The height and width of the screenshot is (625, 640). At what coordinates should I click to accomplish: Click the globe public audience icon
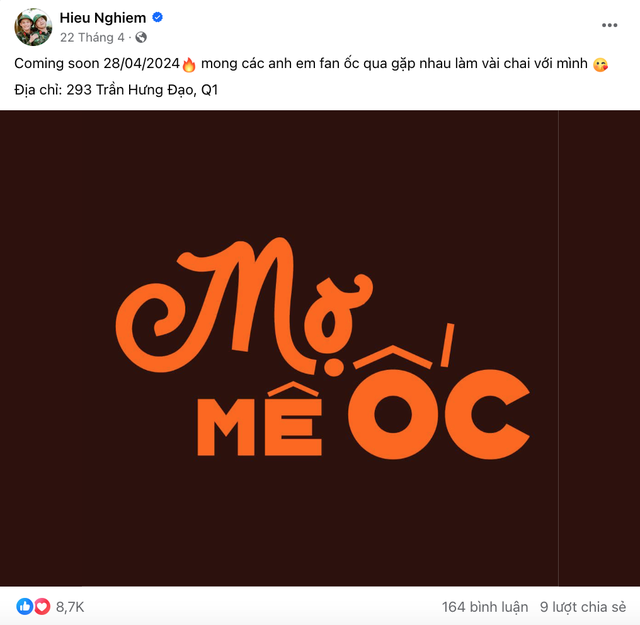click(141, 38)
